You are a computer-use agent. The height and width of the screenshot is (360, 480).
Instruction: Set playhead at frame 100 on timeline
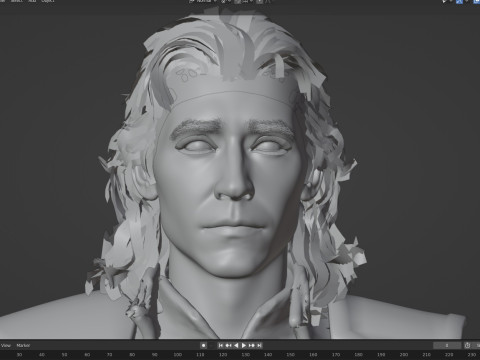178,355
